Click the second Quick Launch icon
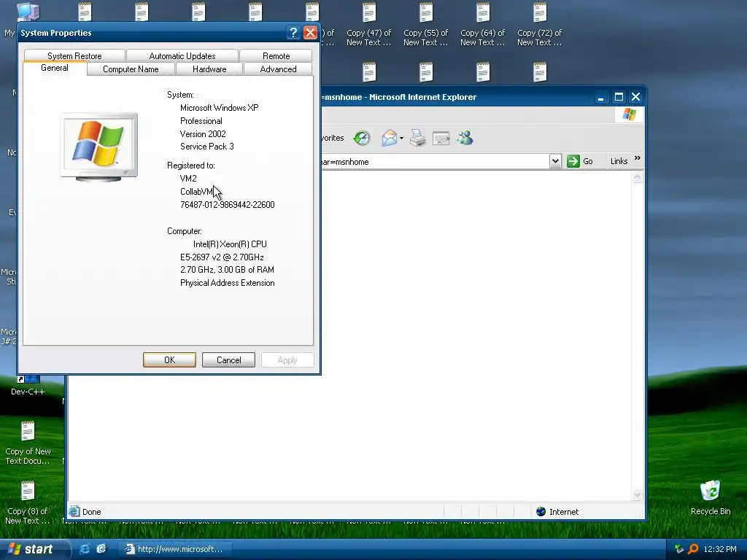The width and height of the screenshot is (747, 560). 101,549
